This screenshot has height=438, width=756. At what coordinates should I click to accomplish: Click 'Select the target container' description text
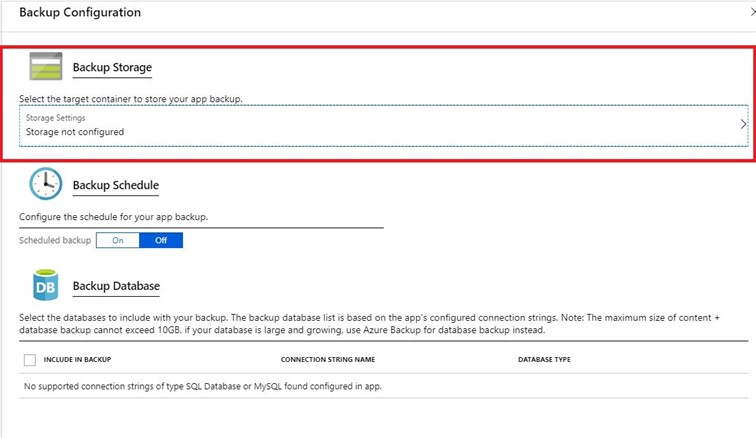point(131,99)
